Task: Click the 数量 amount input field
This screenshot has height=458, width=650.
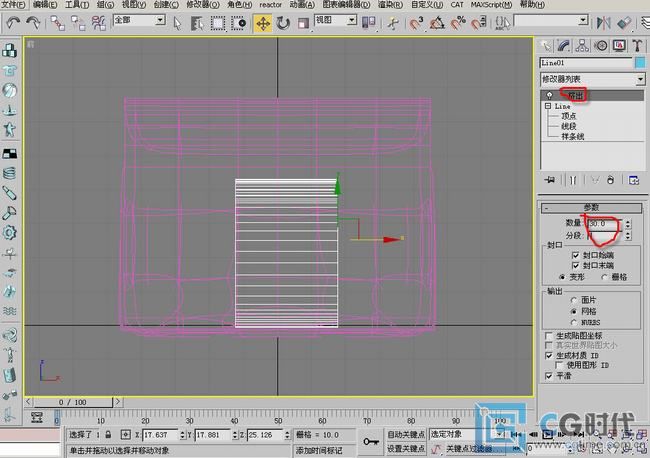Action: pos(603,222)
